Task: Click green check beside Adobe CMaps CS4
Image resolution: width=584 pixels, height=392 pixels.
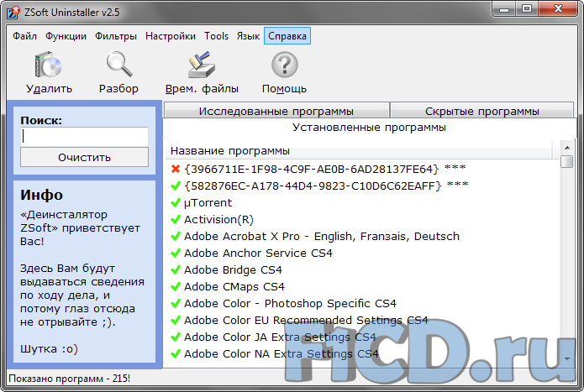Action: [x=175, y=287]
